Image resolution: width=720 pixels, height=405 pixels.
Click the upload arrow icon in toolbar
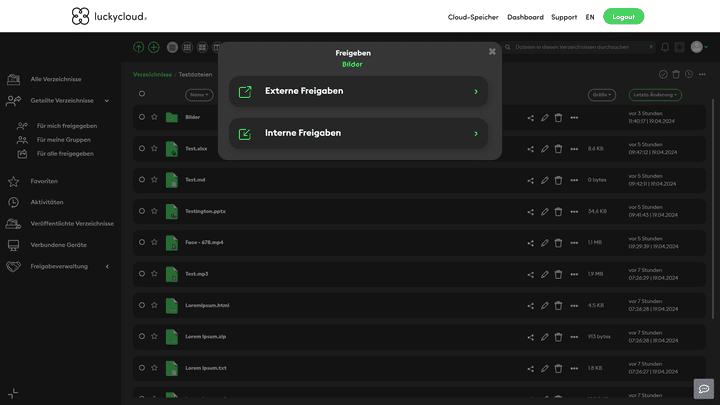pyautogui.click(x=139, y=47)
